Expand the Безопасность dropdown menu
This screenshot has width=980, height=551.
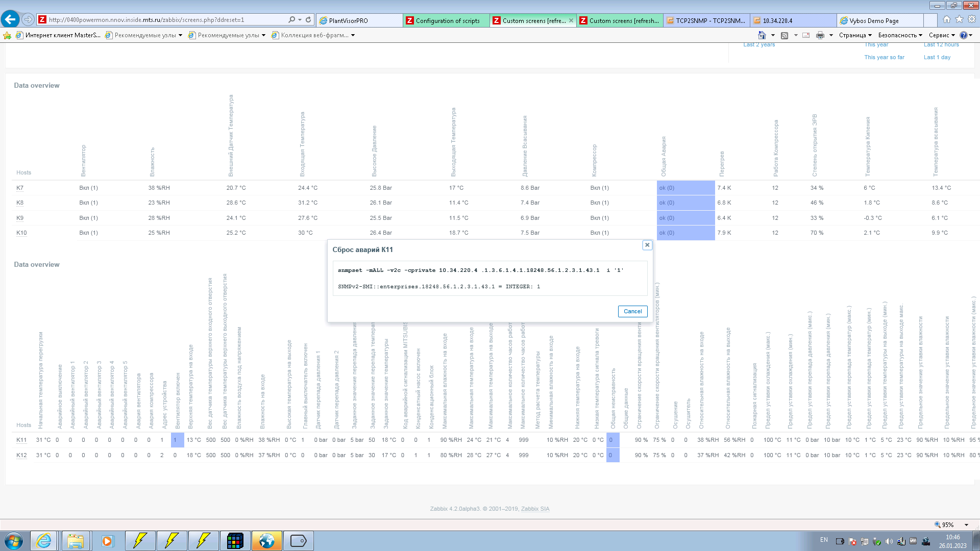tap(900, 35)
